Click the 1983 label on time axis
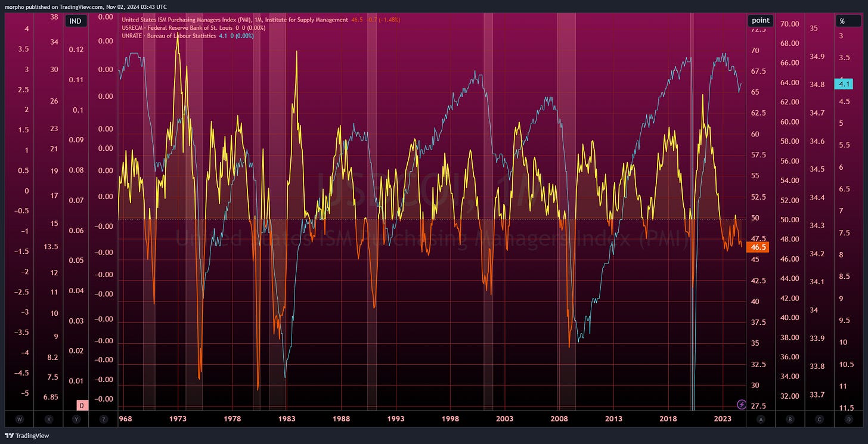 click(287, 420)
